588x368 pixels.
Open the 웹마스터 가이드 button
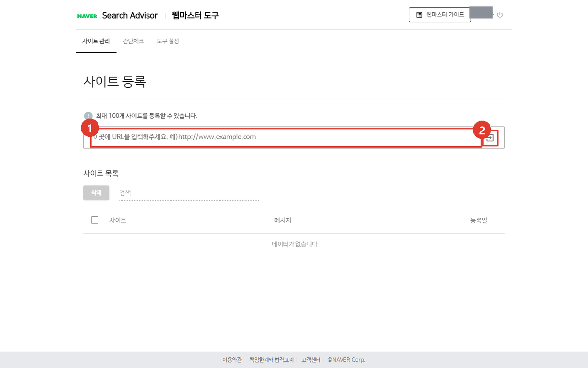pyautogui.click(x=440, y=15)
